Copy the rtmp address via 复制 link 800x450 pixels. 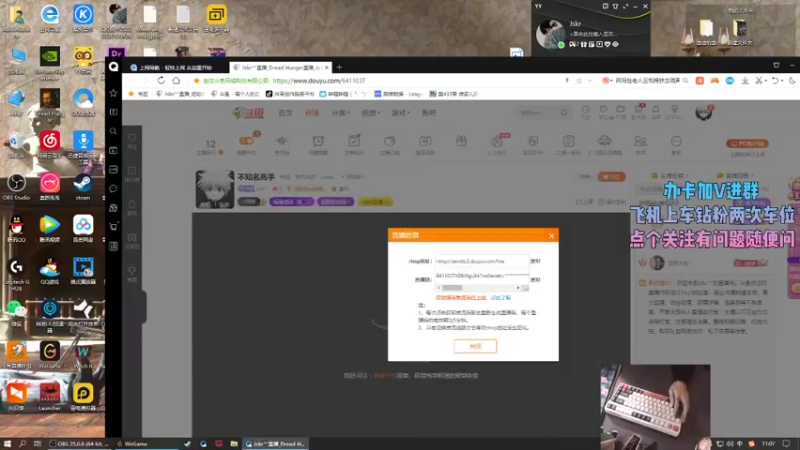(x=535, y=261)
